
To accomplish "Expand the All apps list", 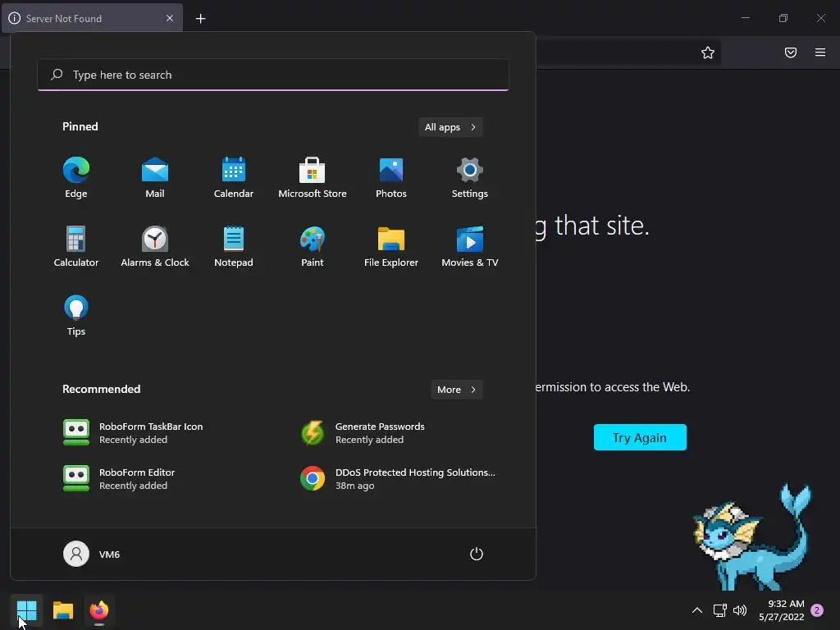I will pyautogui.click(x=450, y=127).
